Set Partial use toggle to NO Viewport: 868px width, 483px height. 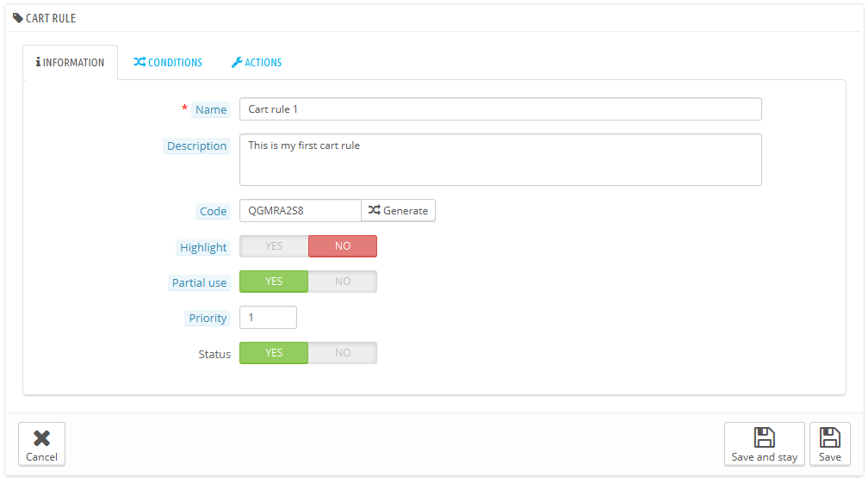pos(343,282)
